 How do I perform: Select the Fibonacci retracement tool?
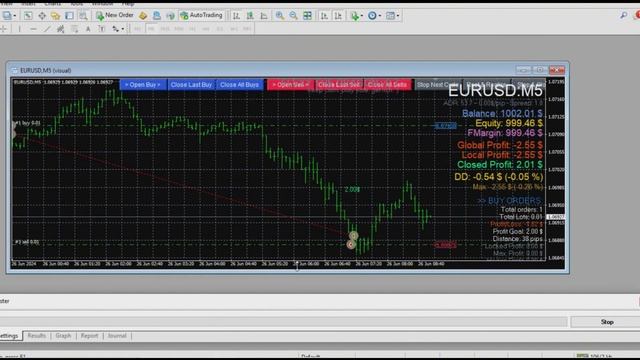(74, 29)
